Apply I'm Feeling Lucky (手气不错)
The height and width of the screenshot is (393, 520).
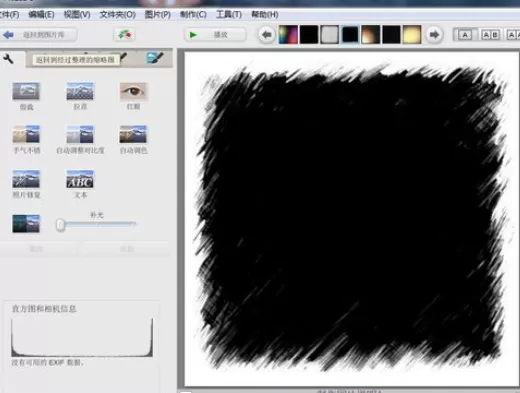(x=26, y=140)
